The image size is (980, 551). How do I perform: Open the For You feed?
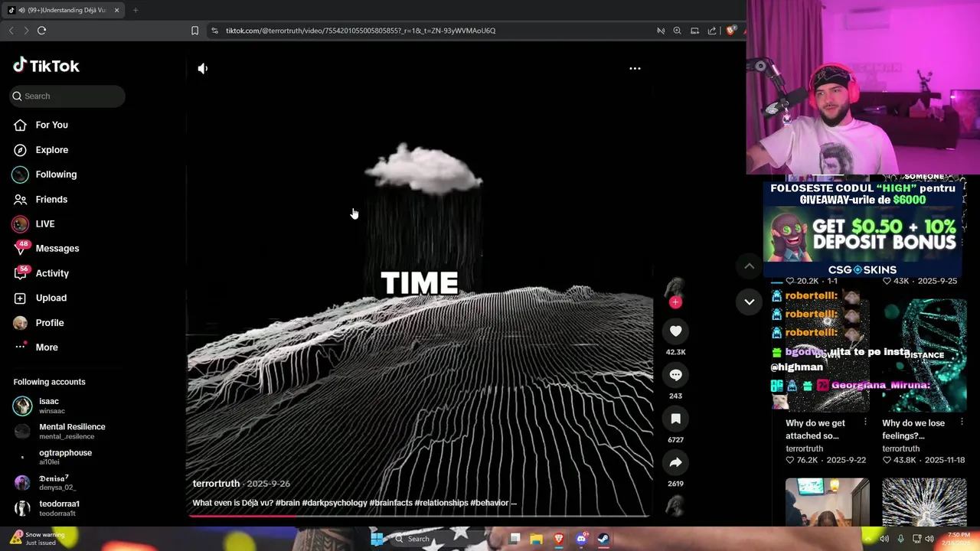tap(51, 125)
